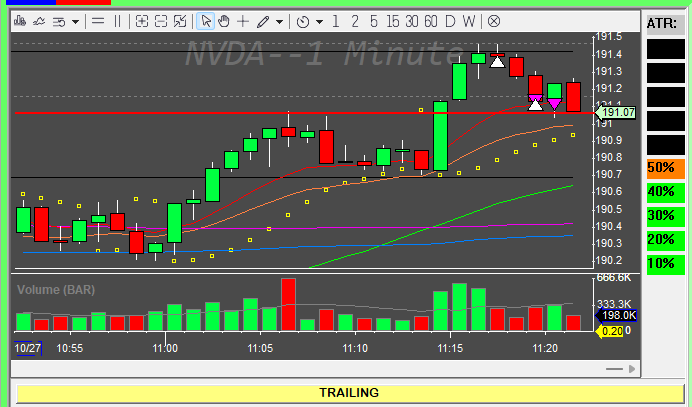Switch chart to 30 minute interval

412,21
